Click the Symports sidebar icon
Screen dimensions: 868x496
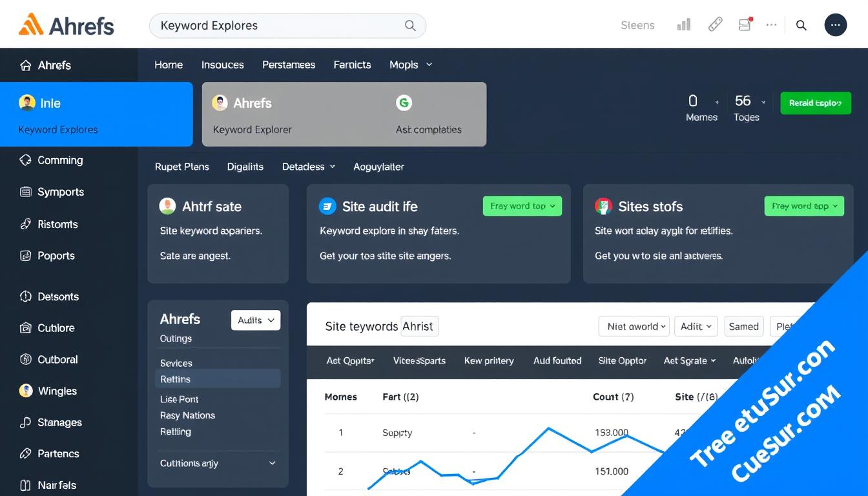pyautogui.click(x=26, y=192)
